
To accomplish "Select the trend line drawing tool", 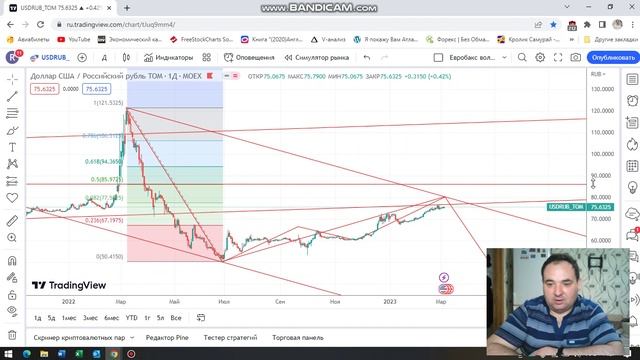I will (x=12, y=96).
